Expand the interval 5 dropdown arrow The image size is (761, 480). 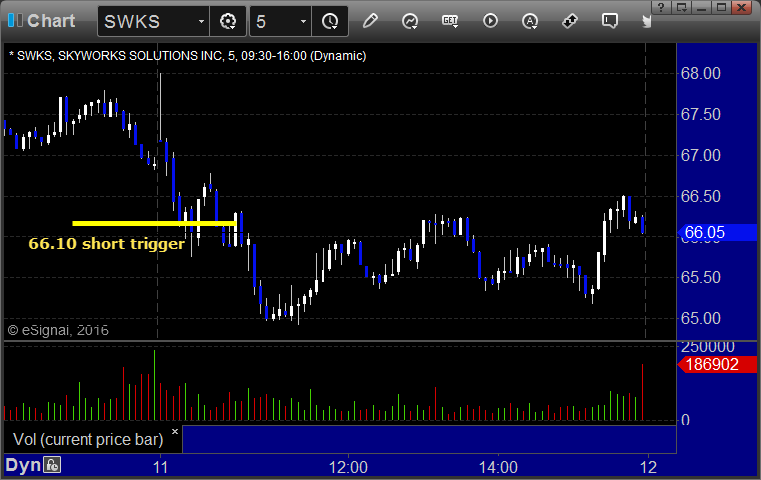tap(303, 21)
